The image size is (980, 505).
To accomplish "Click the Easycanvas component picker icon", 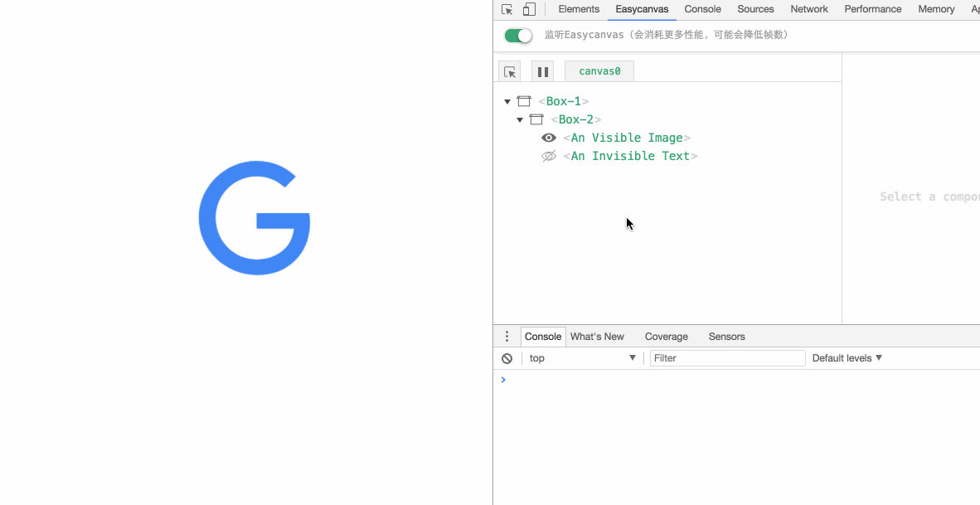I will (510, 71).
